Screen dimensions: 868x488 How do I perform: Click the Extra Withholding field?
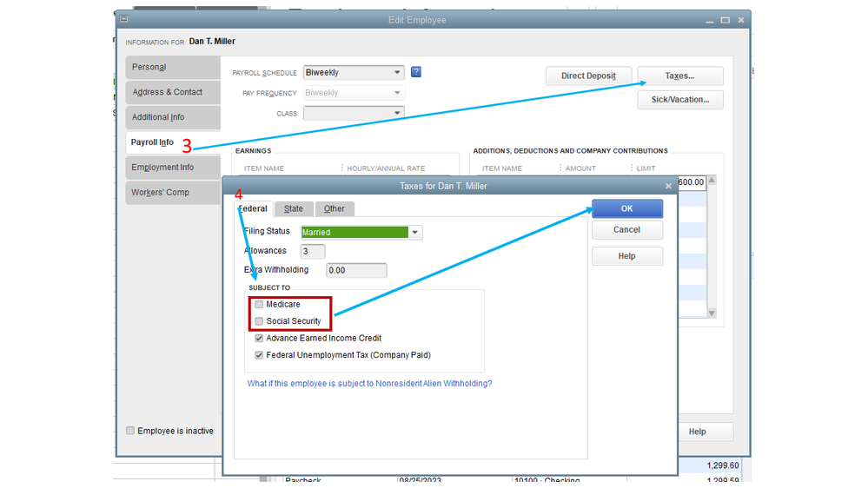(x=356, y=271)
